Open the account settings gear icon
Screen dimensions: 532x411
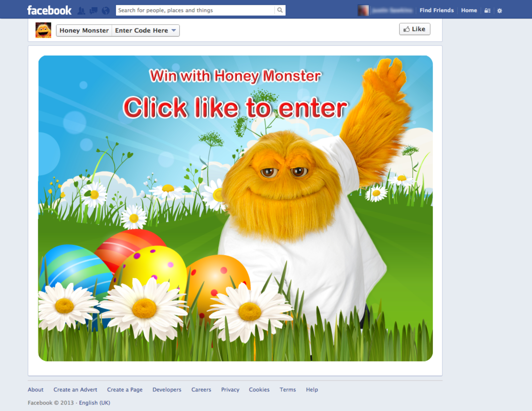click(499, 11)
